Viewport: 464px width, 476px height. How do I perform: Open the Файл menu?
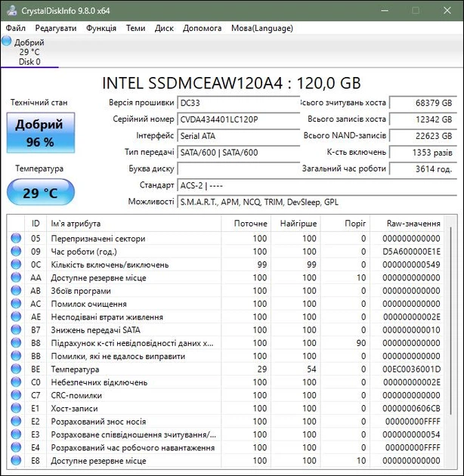15,28
